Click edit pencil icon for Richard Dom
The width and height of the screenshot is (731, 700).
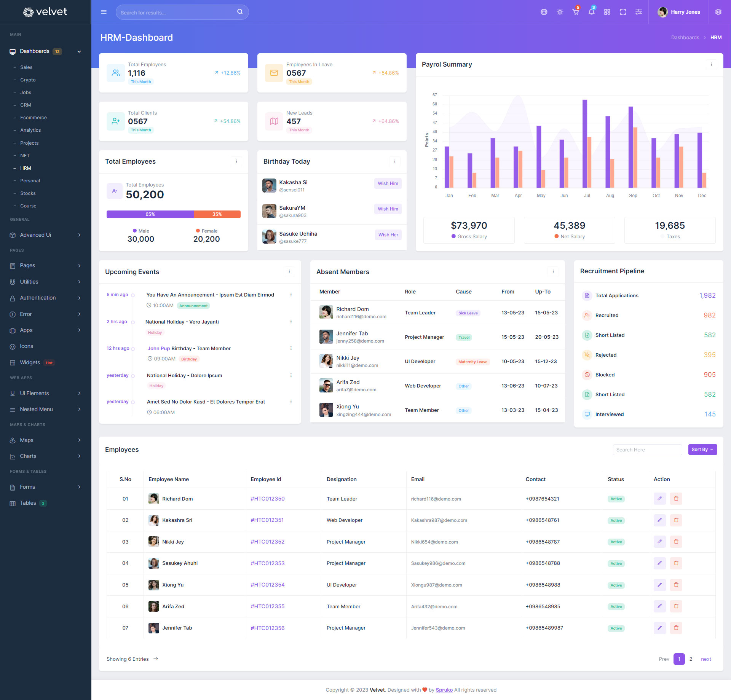[659, 499]
